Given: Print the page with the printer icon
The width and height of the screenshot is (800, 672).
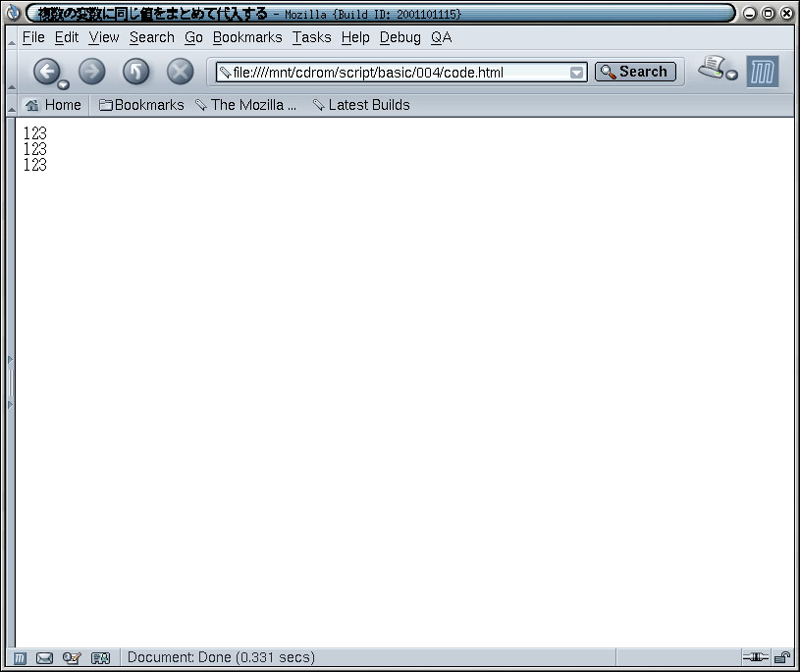Looking at the screenshot, I should coord(712,68).
